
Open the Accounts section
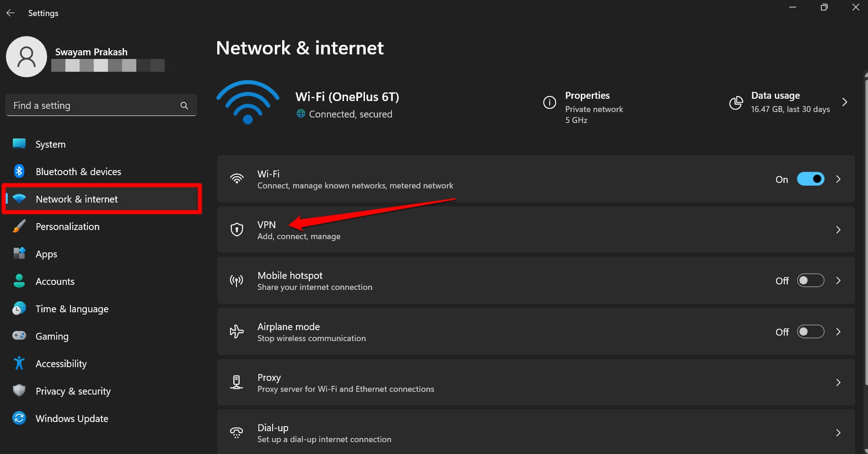pos(55,281)
